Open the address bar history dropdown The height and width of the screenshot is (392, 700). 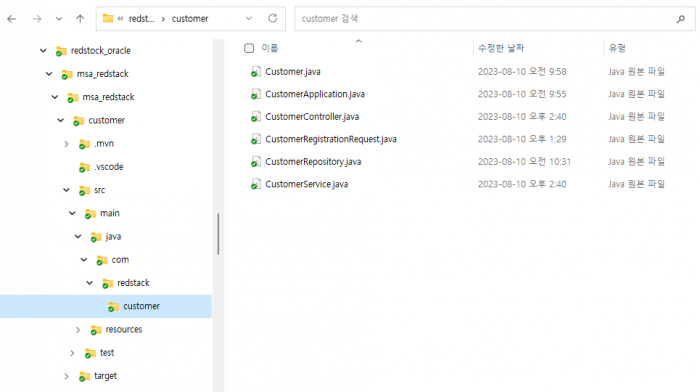pyautogui.click(x=249, y=19)
